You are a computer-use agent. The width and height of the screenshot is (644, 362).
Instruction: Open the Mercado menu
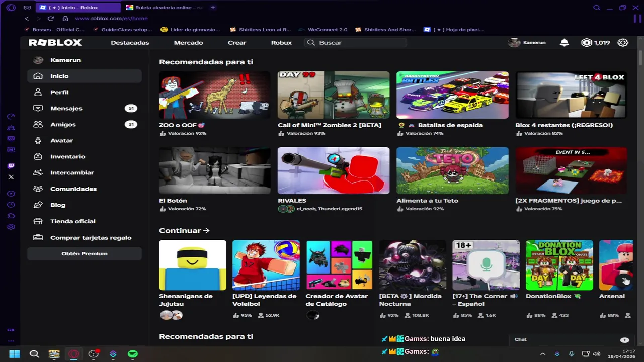tap(189, 43)
